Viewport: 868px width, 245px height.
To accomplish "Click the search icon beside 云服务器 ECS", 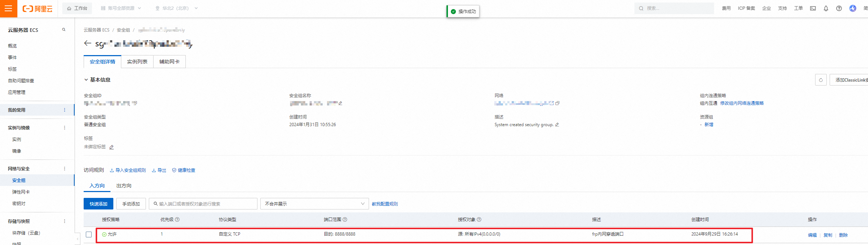I will tap(64, 30).
